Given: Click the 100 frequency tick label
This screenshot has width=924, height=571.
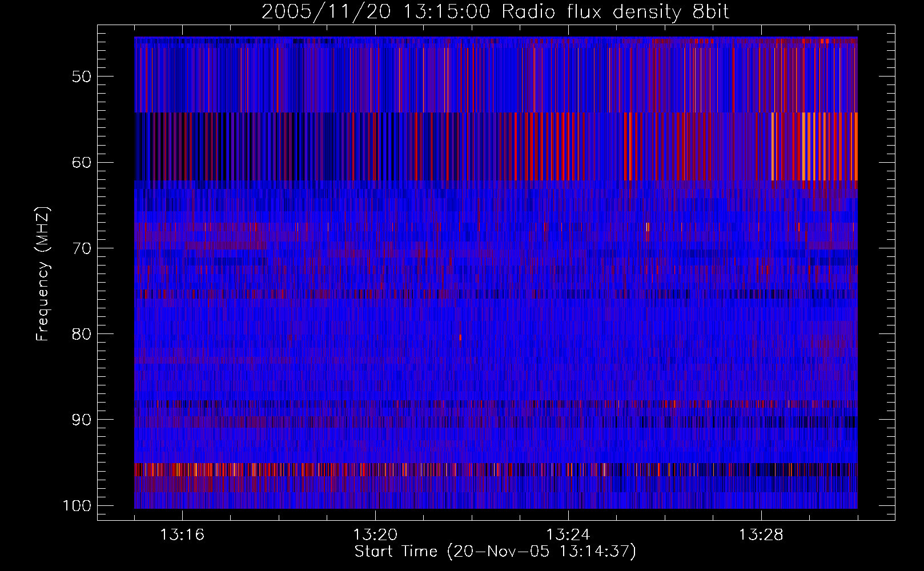Looking at the screenshot, I should [77, 506].
